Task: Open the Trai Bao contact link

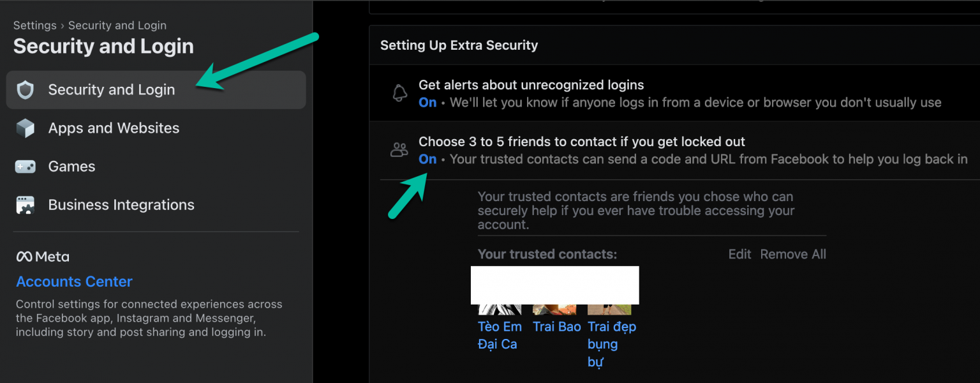Action: pos(557,327)
